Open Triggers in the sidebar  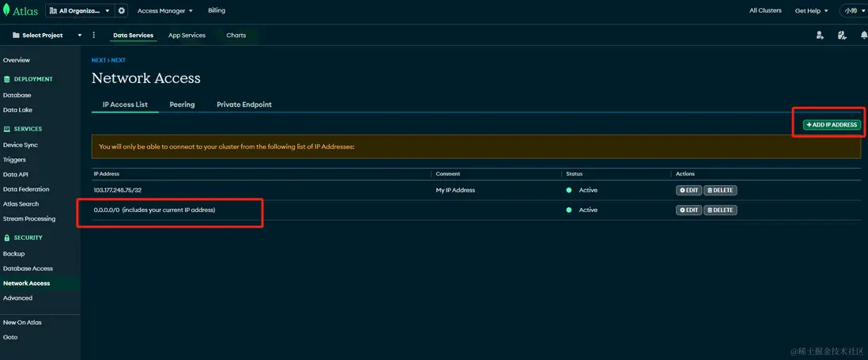click(14, 160)
